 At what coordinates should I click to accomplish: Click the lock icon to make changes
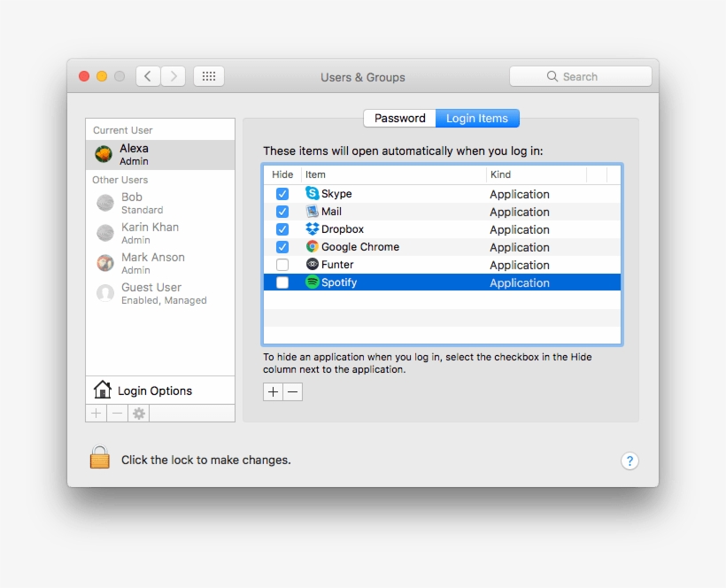click(99, 457)
